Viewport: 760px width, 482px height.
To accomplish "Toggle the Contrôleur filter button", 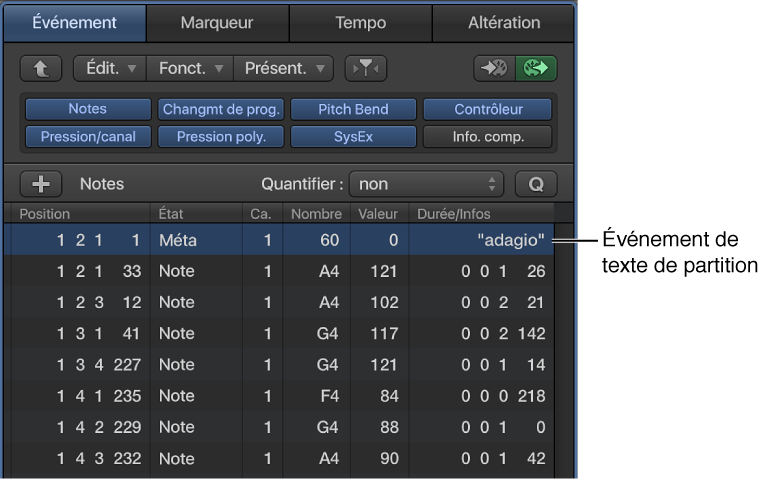I will (487, 109).
